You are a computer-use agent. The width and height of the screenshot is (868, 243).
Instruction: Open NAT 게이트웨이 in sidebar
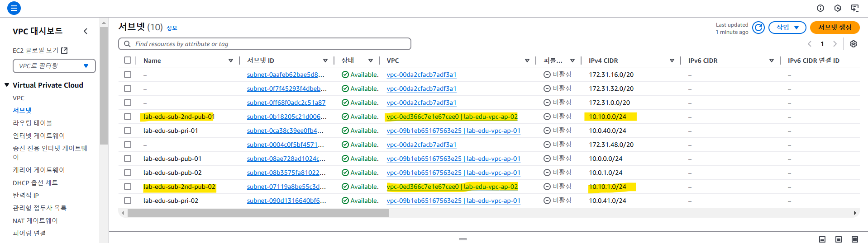click(35, 221)
